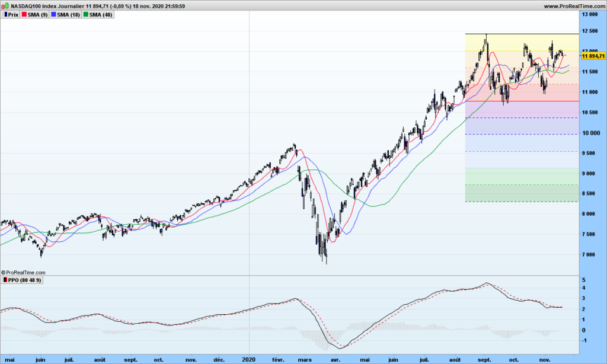The height and width of the screenshot is (364, 607).
Task: Click the PPO scale value 5
Action: pos(584,280)
